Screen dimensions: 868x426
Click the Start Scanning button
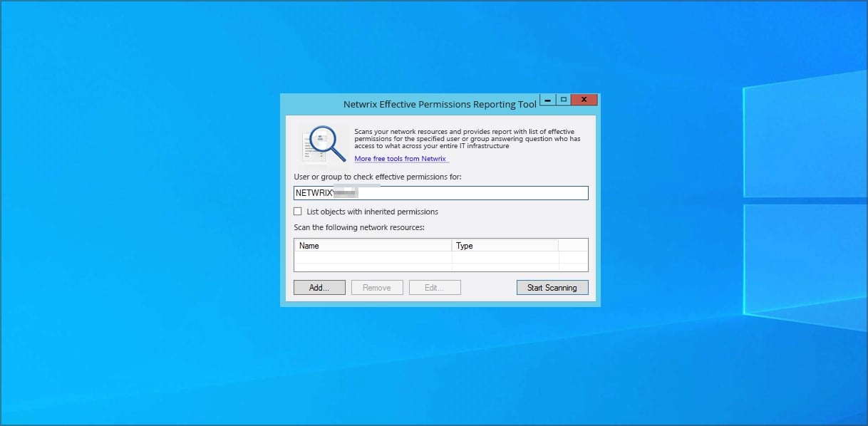[552, 288]
